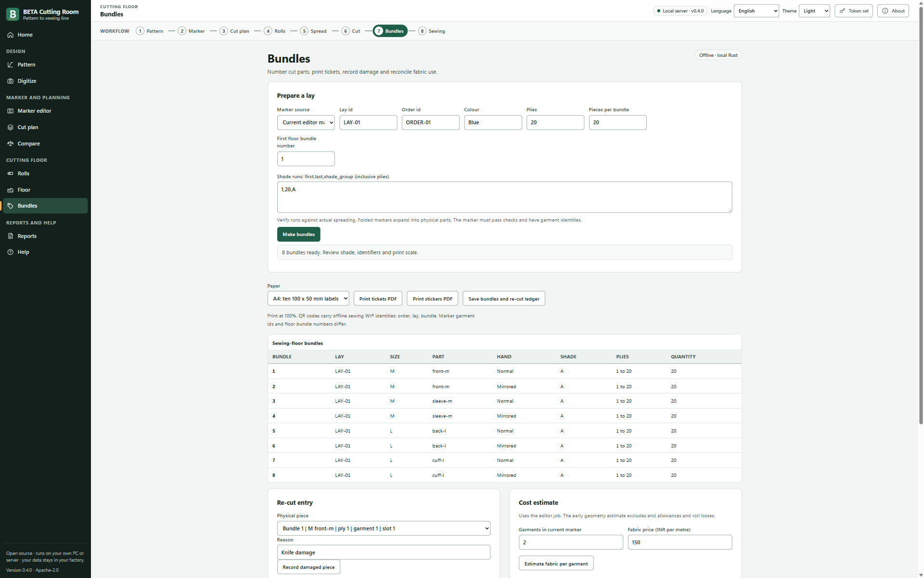Click Save bundles and re-cut ledger
The width and height of the screenshot is (924, 578).
(x=503, y=299)
